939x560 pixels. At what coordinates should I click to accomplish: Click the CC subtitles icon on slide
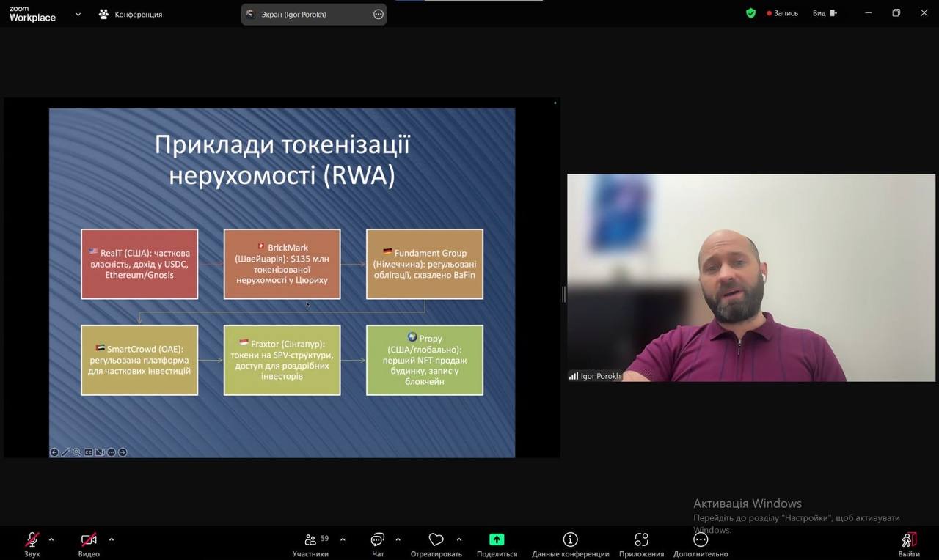coord(88,452)
